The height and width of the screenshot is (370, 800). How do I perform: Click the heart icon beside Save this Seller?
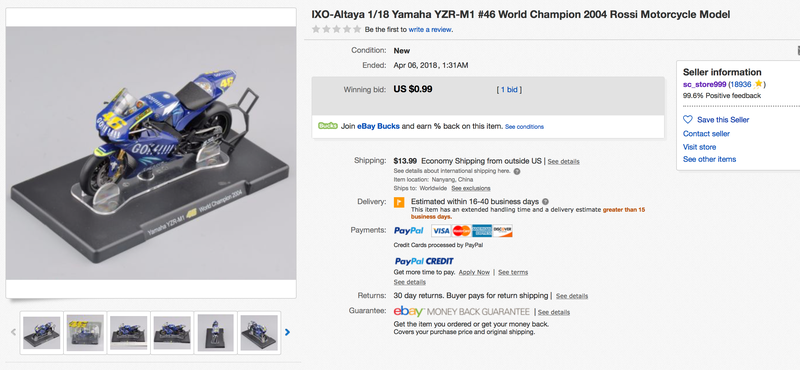(x=688, y=119)
